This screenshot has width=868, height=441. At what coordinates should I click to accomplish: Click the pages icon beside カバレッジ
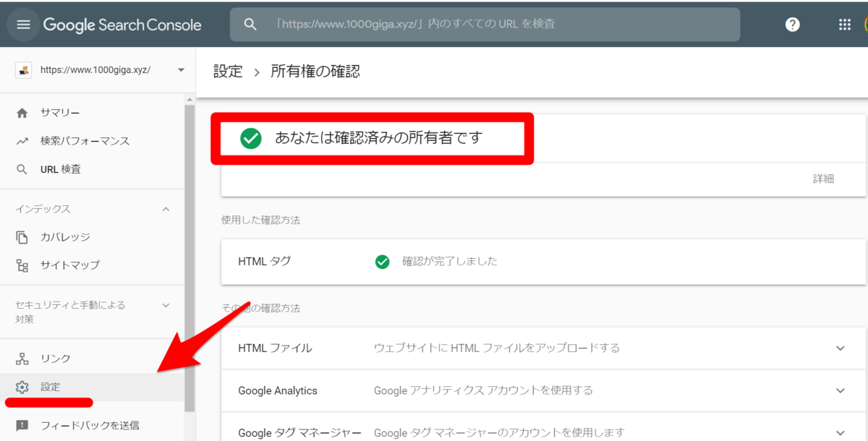pos(22,237)
